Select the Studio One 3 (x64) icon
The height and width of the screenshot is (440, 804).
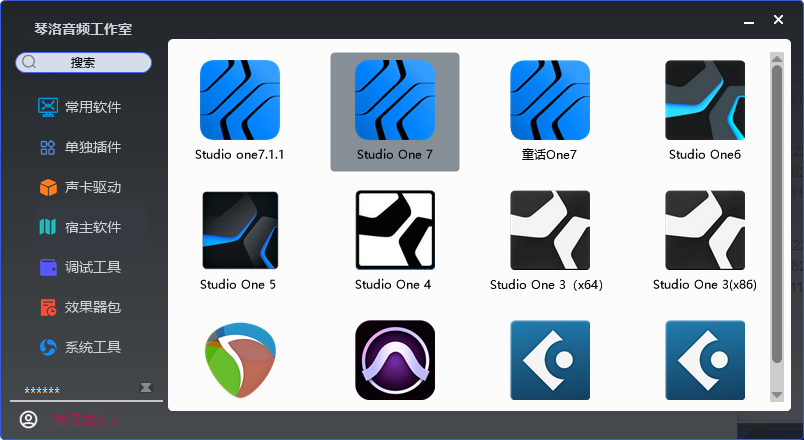550,230
